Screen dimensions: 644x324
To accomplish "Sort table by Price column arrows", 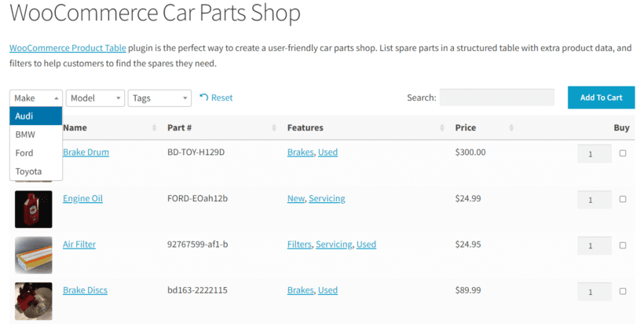I will (511, 127).
